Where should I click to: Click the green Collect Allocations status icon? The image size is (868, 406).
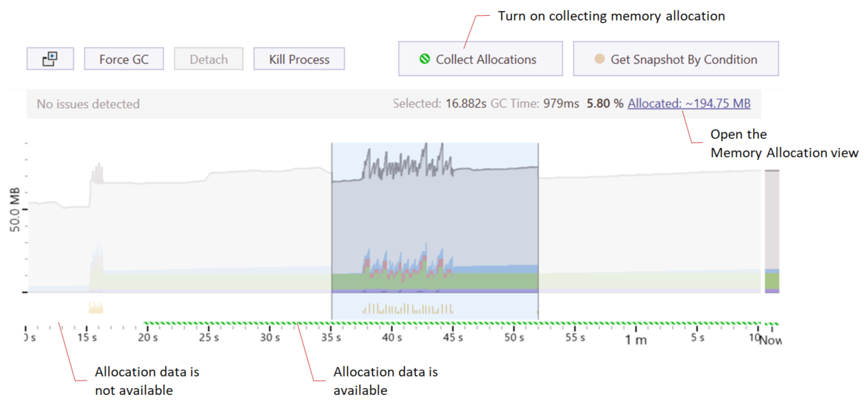point(425,59)
